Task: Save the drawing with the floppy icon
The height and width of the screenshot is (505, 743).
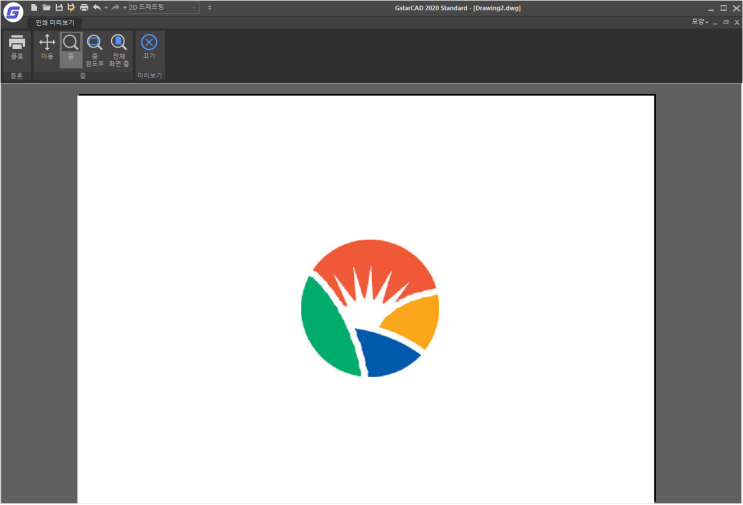Action: click(x=59, y=7)
